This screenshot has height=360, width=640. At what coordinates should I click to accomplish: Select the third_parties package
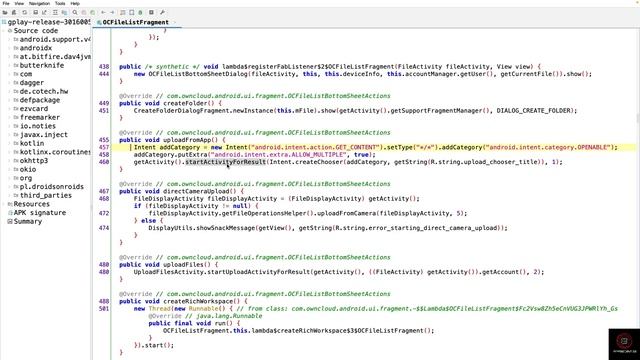pyautogui.click(x=45, y=196)
